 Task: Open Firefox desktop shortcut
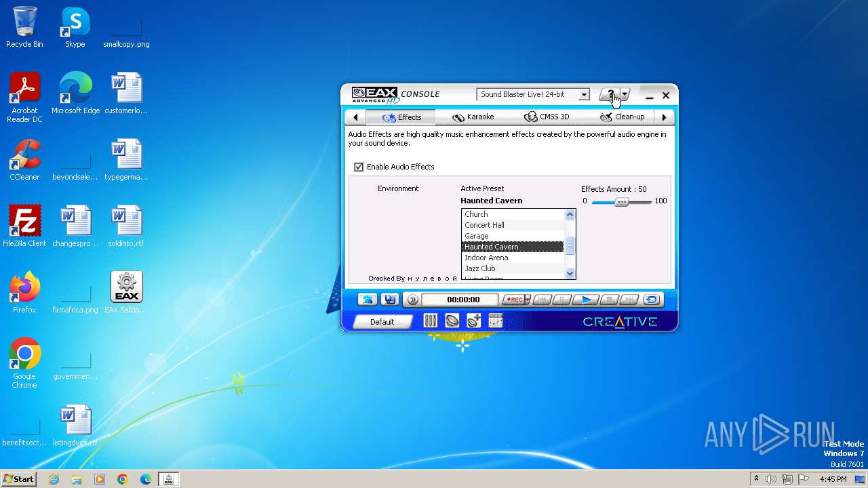click(x=24, y=293)
